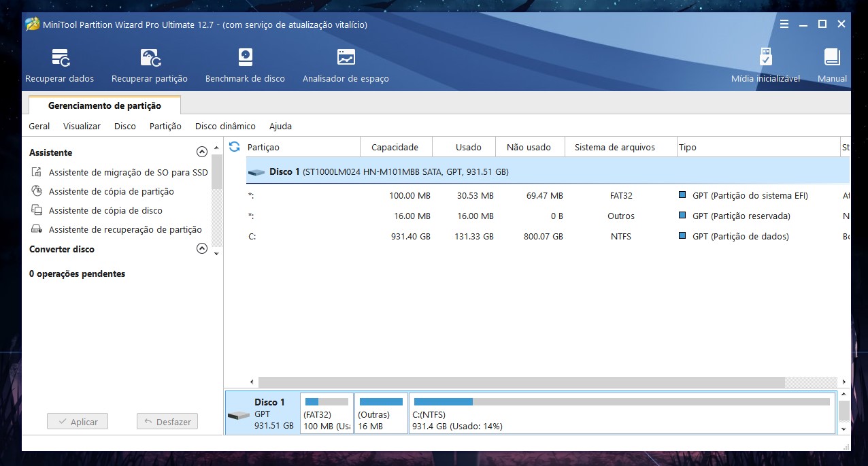
Task: Sort by the Não usado column header
Action: tap(529, 147)
